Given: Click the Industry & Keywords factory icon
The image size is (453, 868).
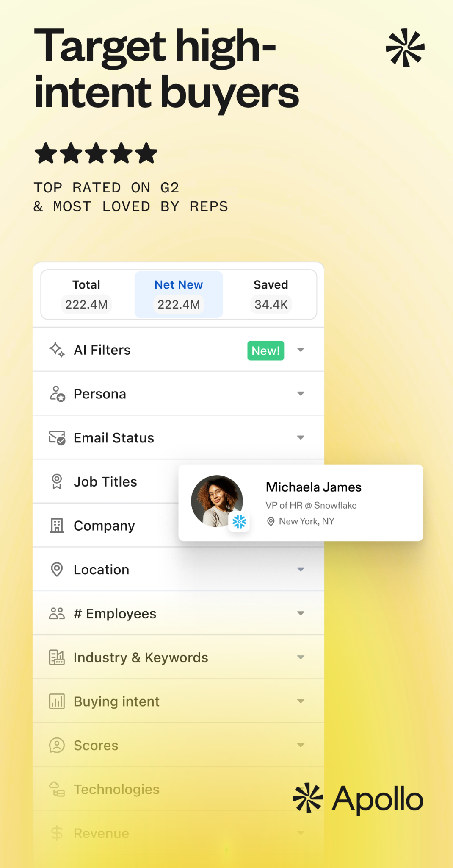Looking at the screenshot, I should coord(57,657).
